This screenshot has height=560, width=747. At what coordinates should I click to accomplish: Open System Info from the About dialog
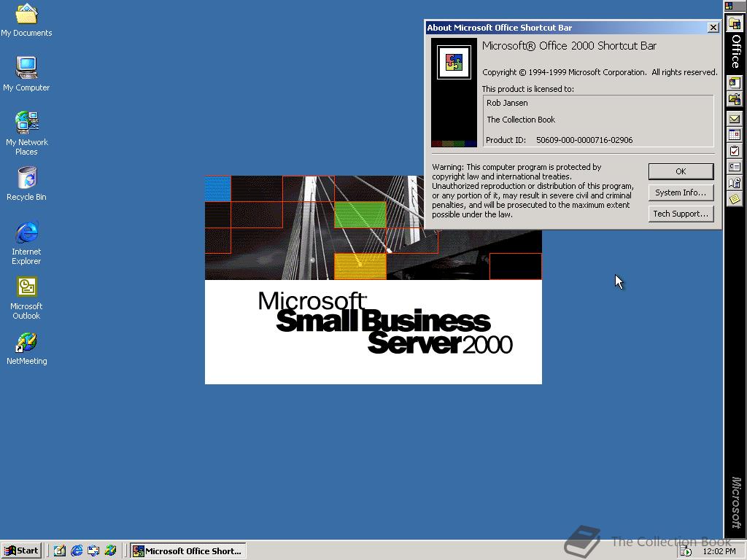(x=680, y=192)
